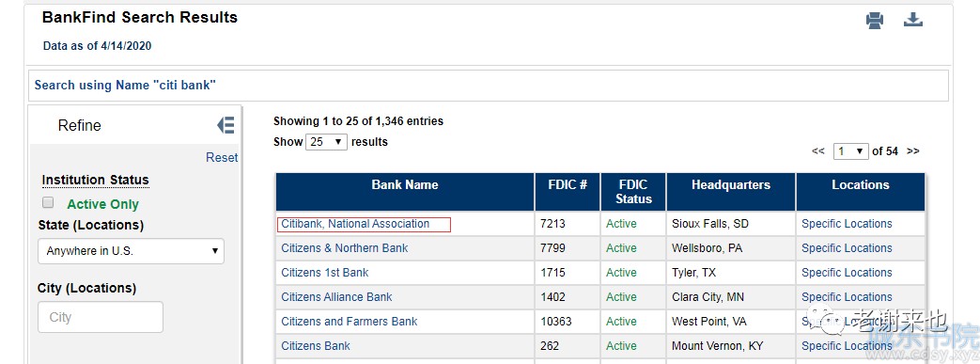Select FDIC number 1715 cell
The image size is (980, 364).
[x=568, y=273]
